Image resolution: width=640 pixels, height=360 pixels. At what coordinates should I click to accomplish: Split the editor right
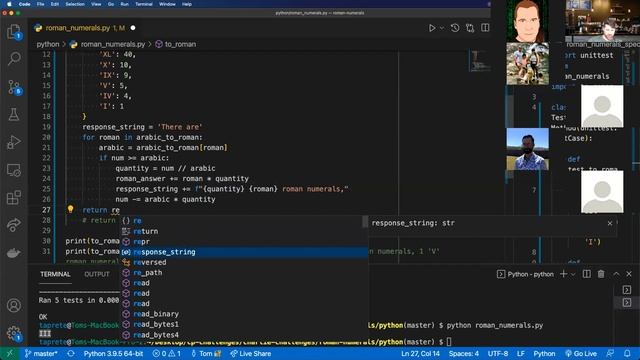(x=485, y=28)
